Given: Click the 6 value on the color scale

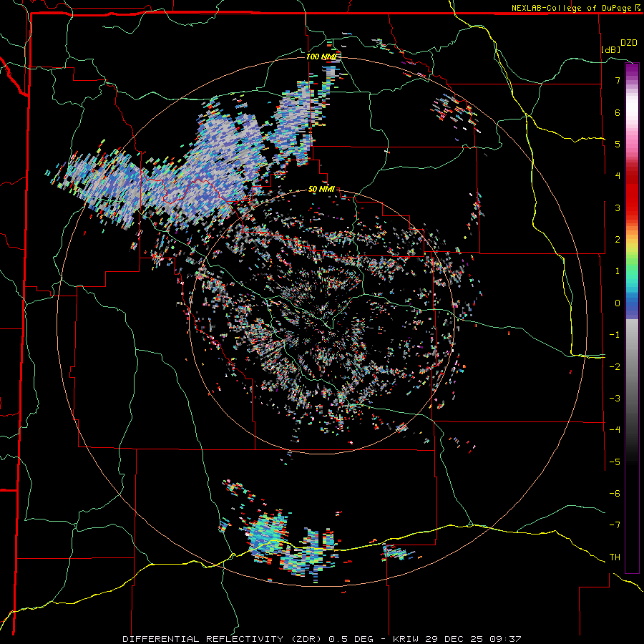Looking at the screenshot, I should tap(618, 112).
